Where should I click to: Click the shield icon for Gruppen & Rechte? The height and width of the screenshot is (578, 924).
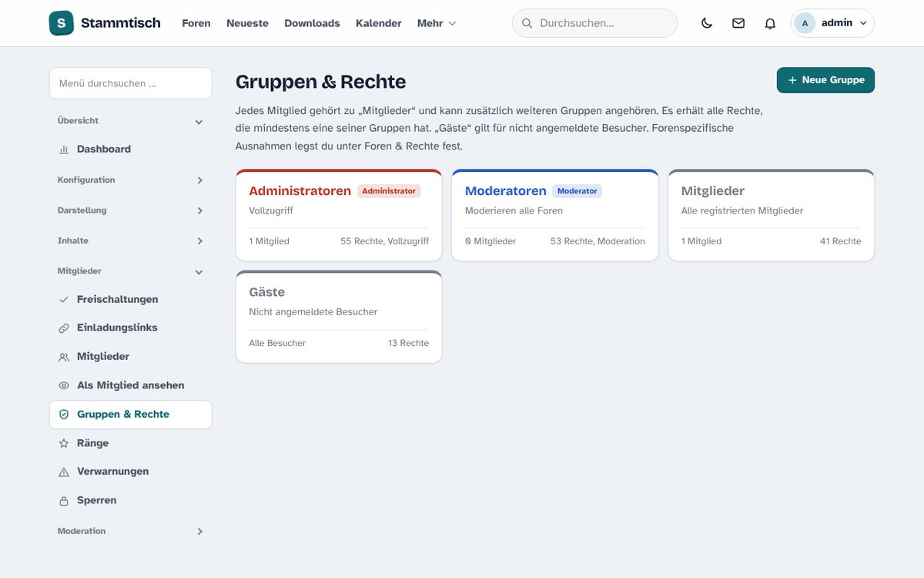[64, 415]
